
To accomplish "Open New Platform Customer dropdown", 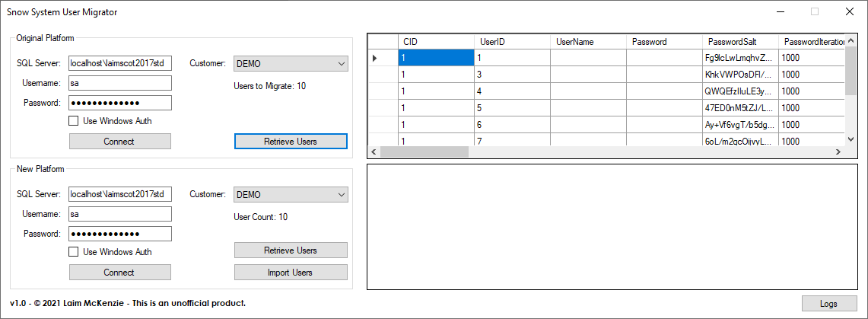I will pos(290,195).
